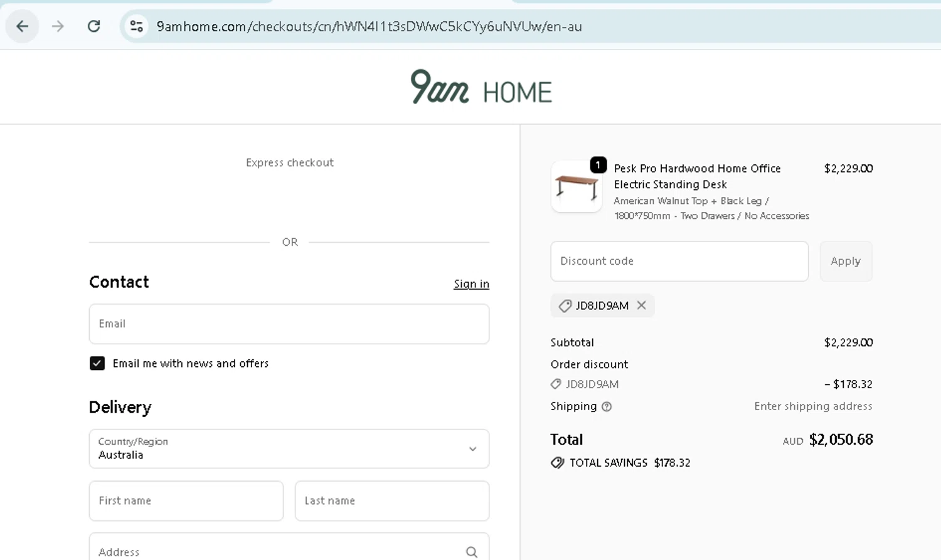Click the tag icon in the JD8JD9AM discount chip

(x=565, y=306)
